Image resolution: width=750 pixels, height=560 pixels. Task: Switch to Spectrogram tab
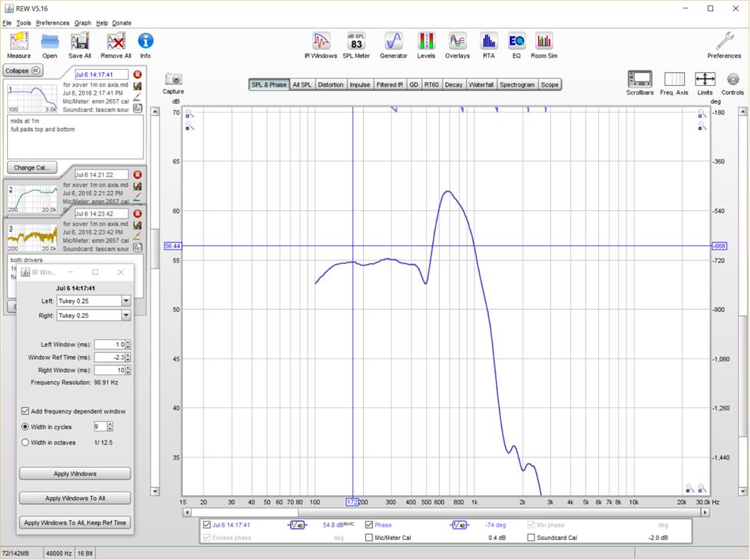point(517,84)
